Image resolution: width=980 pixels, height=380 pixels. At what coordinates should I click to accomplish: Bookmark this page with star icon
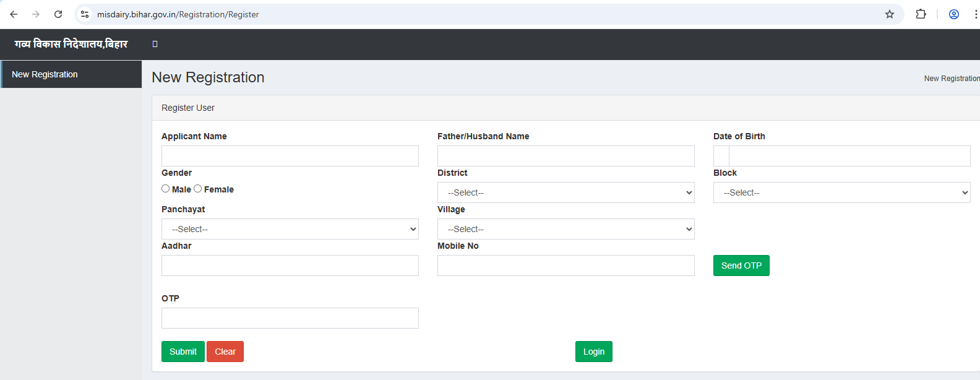[889, 14]
